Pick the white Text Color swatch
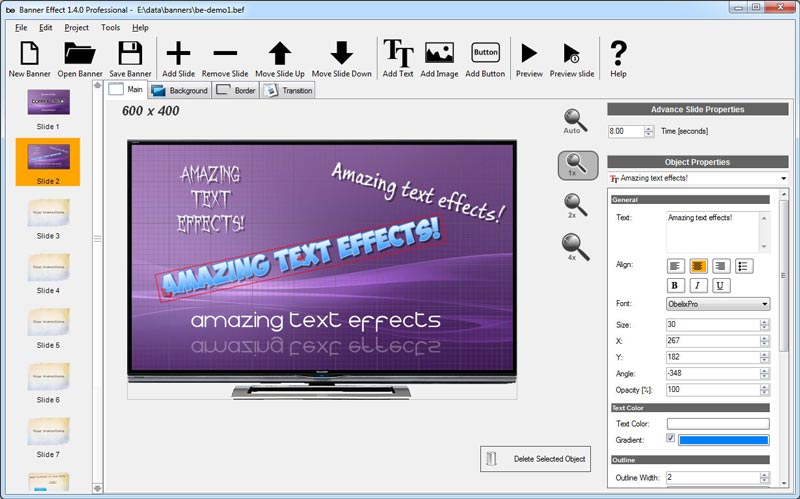This screenshot has width=800, height=499. (x=718, y=423)
